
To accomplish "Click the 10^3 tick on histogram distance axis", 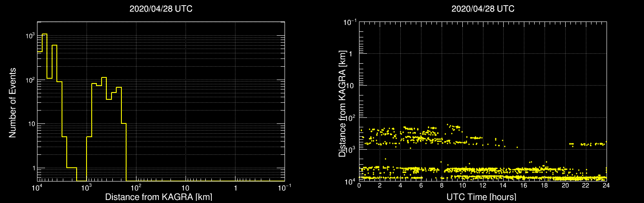I will [x=87, y=187].
